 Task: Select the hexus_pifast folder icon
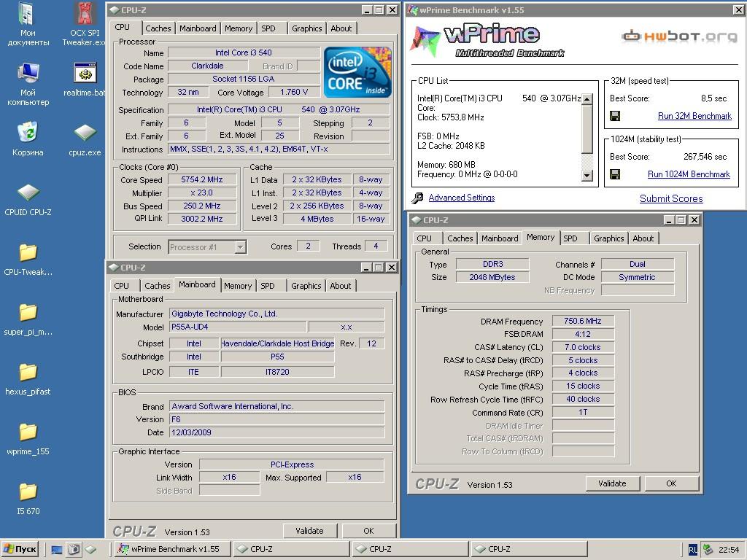(28, 379)
